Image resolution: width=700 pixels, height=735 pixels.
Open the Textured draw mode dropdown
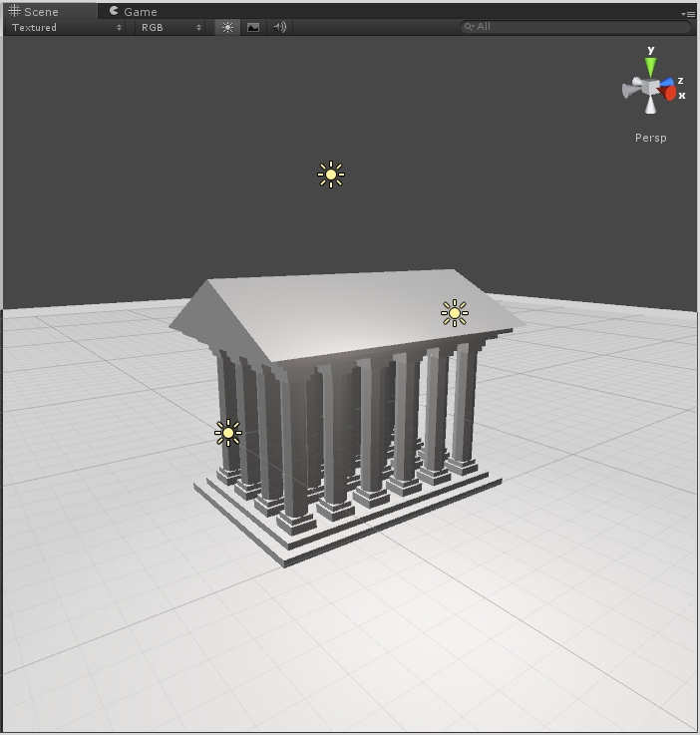pyautogui.click(x=66, y=28)
